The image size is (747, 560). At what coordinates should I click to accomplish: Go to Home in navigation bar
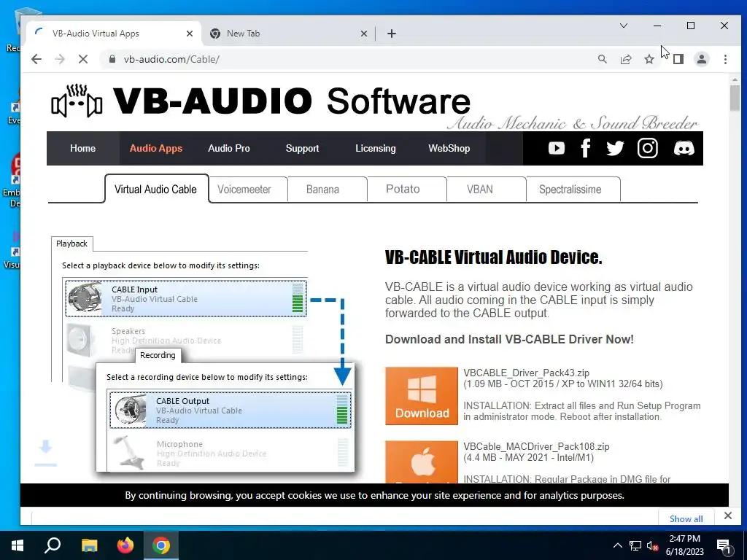tap(83, 148)
